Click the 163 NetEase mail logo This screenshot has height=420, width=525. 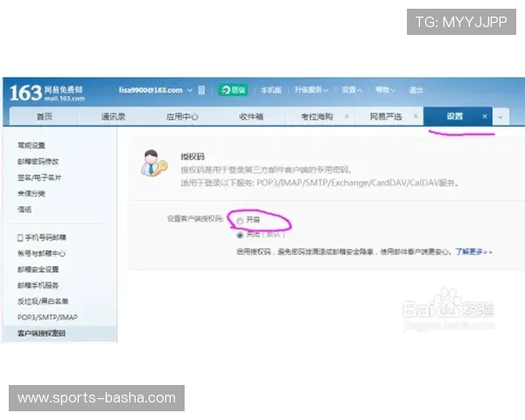pos(46,93)
